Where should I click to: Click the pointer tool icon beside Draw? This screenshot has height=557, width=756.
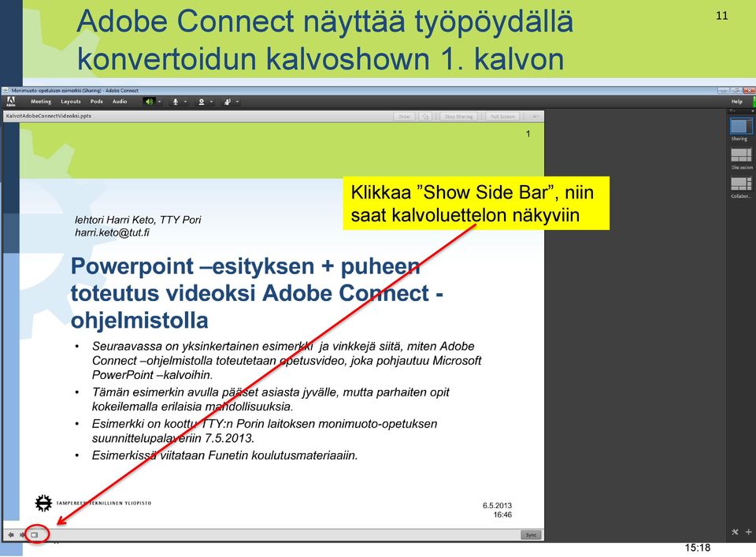[425, 117]
